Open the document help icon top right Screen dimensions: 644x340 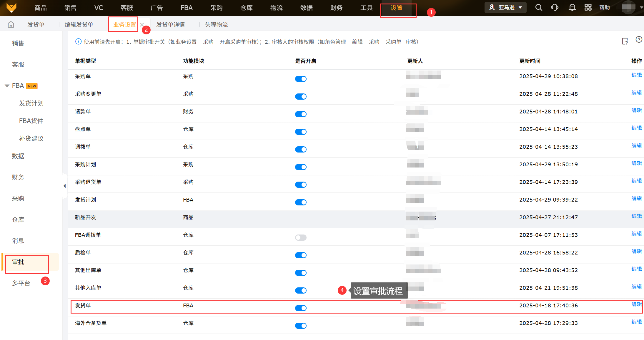pyautogui.click(x=625, y=41)
